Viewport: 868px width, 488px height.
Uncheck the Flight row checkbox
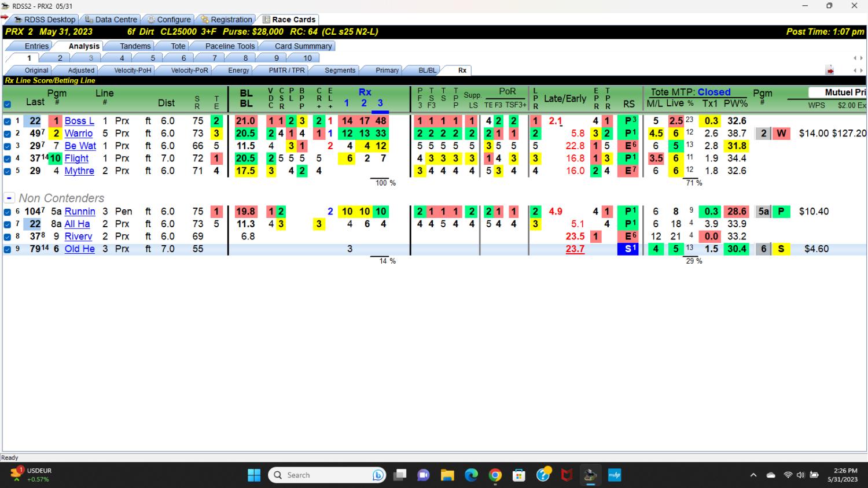pyautogui.click(x=8, y=158)
